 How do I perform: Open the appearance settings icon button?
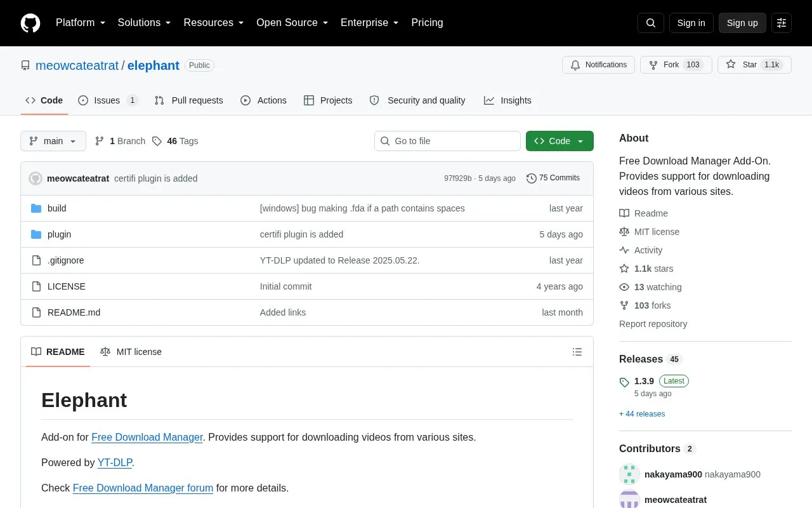tap(782, 23)
